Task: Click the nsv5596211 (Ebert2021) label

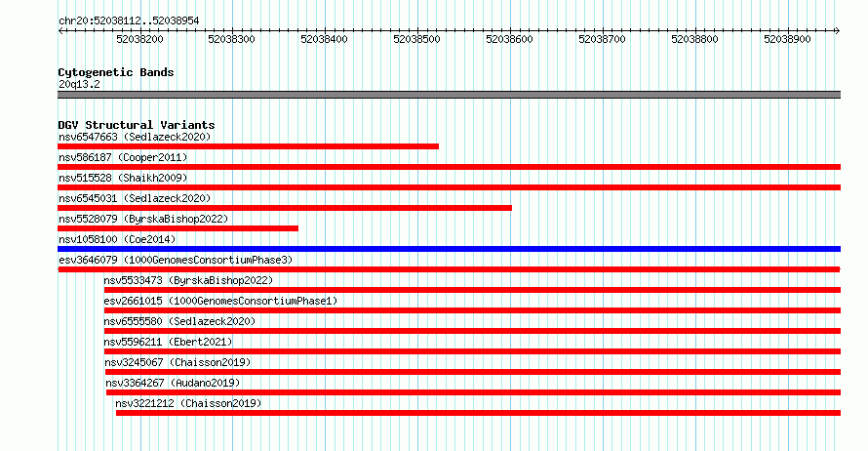Action: tap(169, 342)
